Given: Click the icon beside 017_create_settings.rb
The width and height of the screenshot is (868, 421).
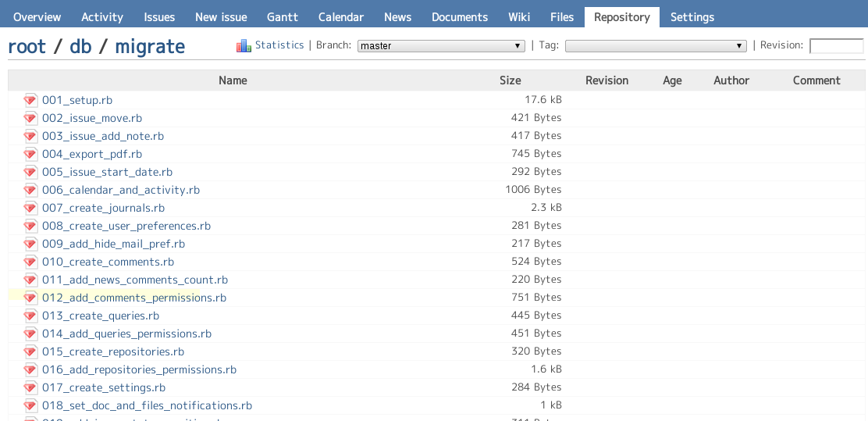Looking at the screenshot, I should [x=30, y=387].
